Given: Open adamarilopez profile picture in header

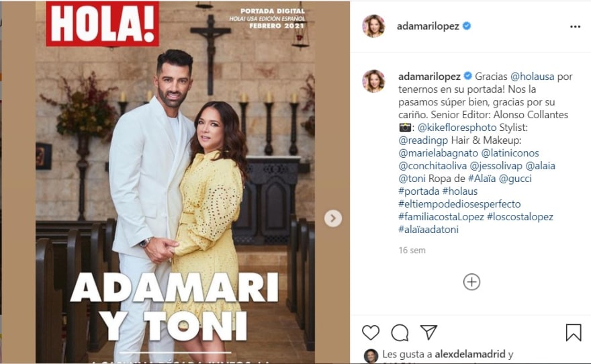Looking at the screenshot, I should pos(373,26).
